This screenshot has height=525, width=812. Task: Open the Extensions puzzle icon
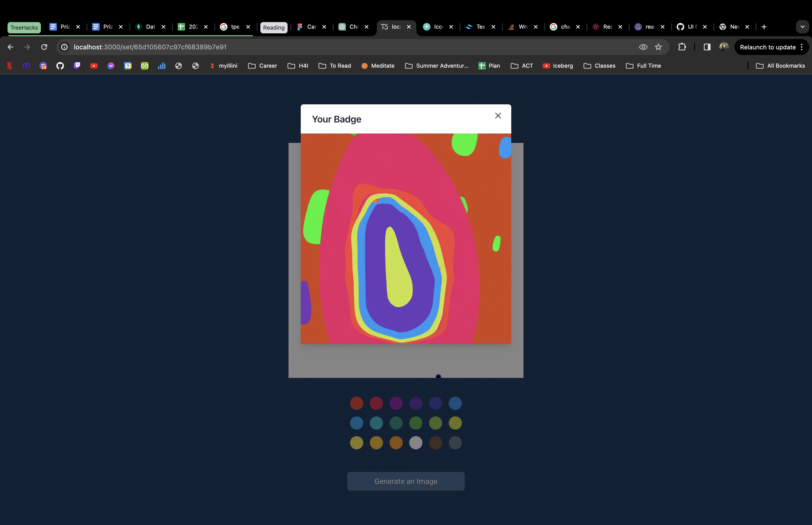682,47
